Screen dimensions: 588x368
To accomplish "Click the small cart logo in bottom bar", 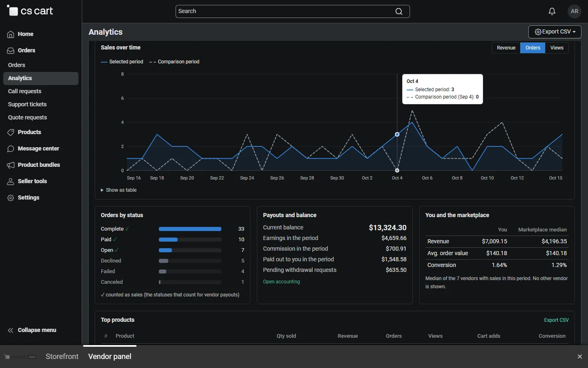I will point(20,357).
